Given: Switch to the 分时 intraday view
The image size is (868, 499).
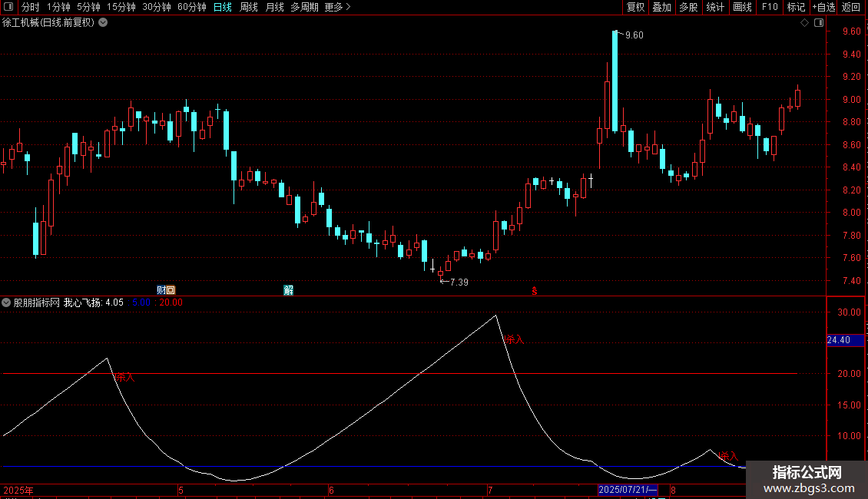Looking at the screenshot, I should pyautogui.click(x=31, y=7).
